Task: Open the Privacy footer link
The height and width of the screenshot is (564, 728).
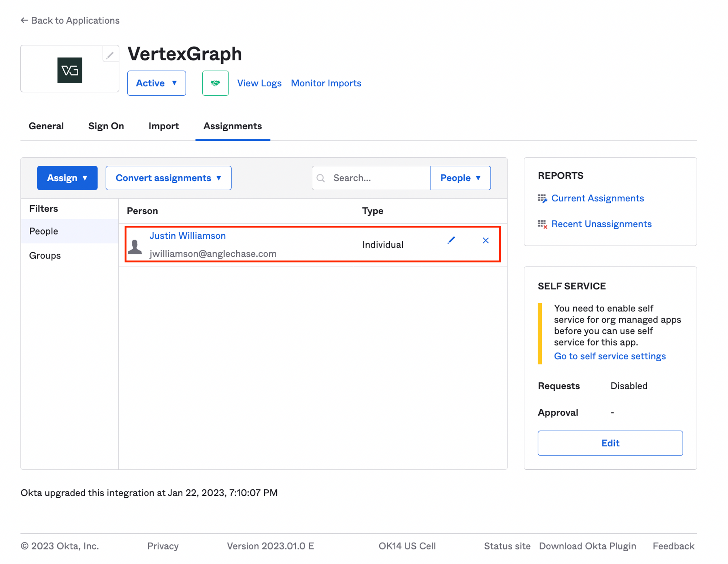Action: 163,546
